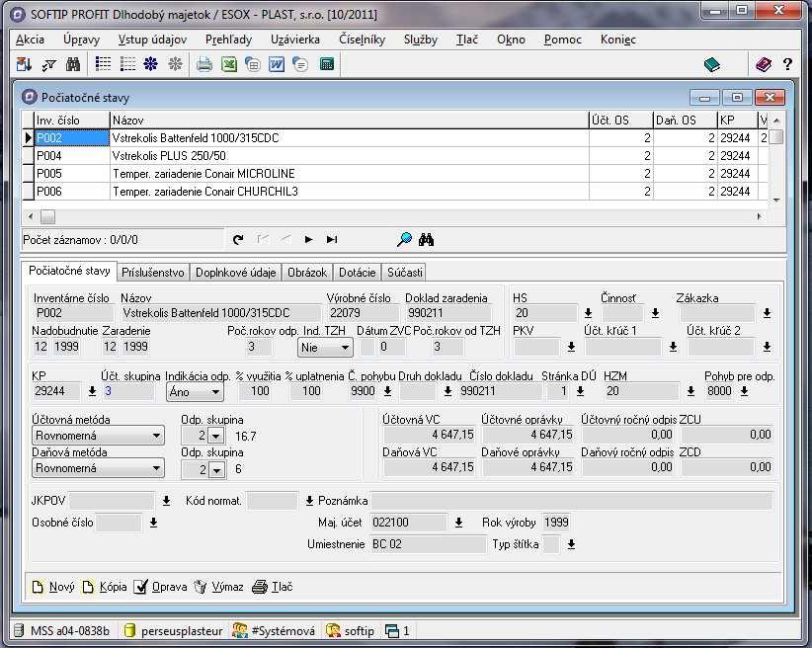812x648 pixels.
Task: Jump to last record arrow
Action: pos(332,239)
